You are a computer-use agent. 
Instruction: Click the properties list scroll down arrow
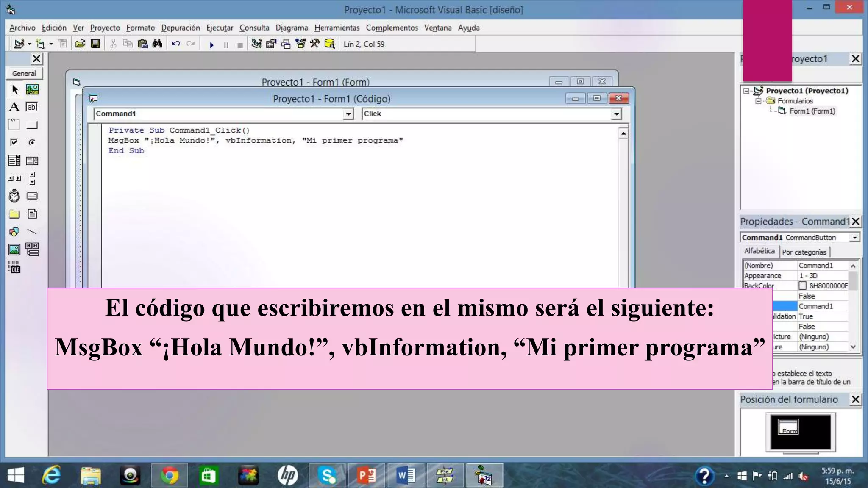click(x=854, y=347)
